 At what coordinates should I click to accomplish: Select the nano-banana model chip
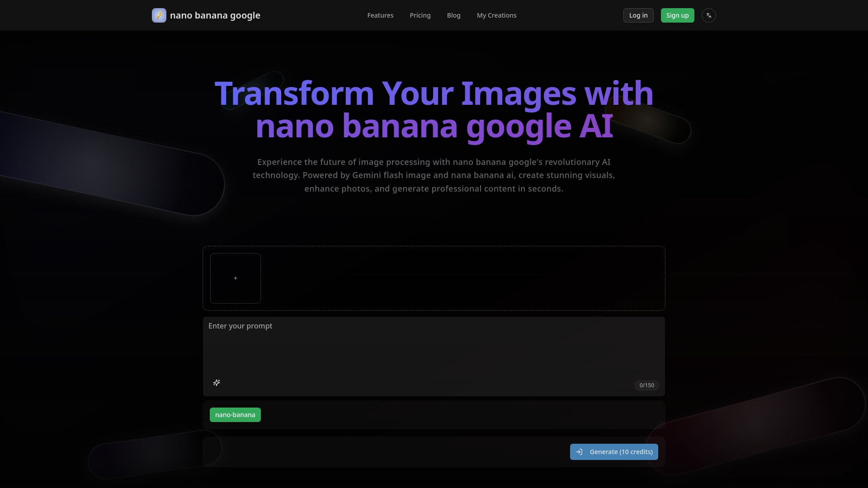(235, 415)
